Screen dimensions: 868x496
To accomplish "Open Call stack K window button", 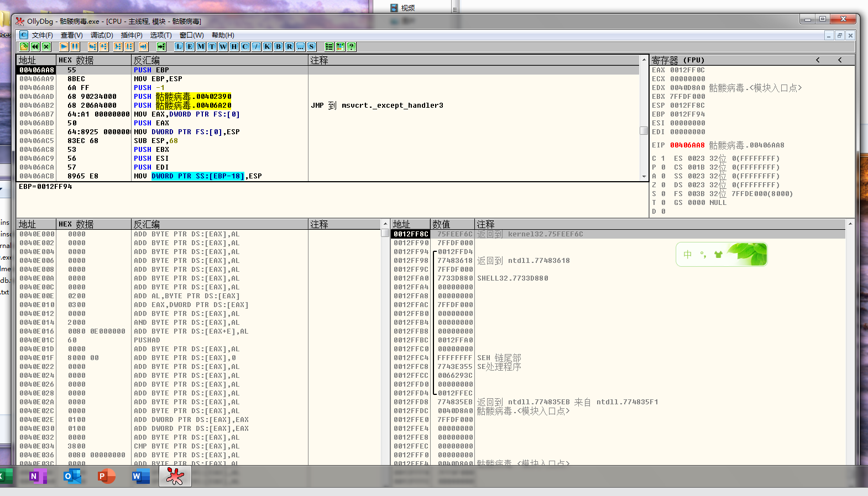I will pyautogui.click(x=267, y=47).
